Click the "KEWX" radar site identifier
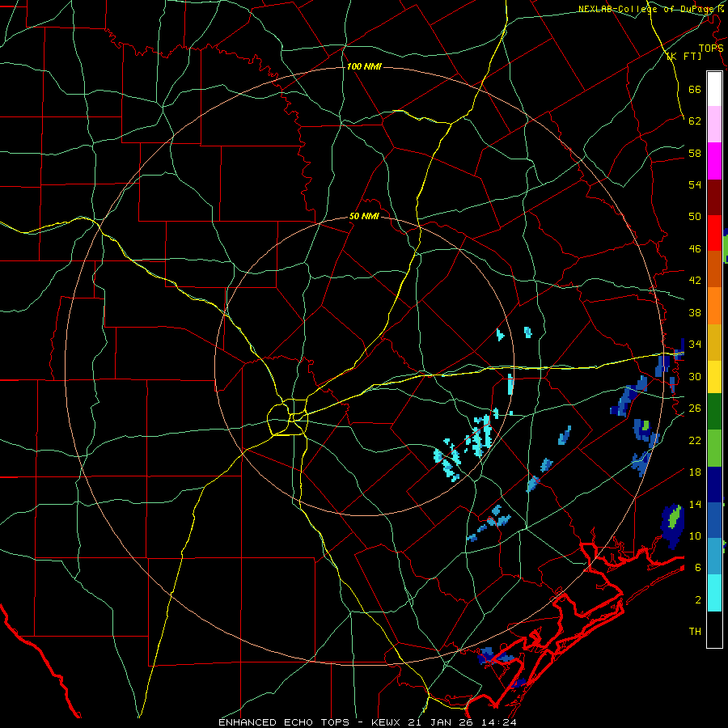 (387, 722)
